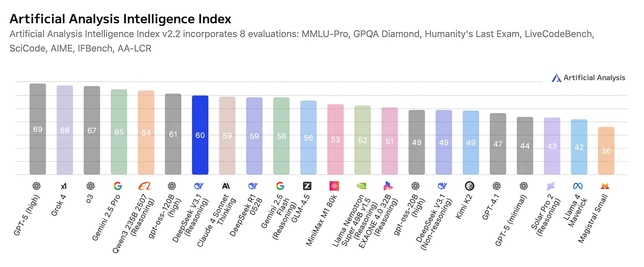
Task: Click the Solar Pro 2 logo
Action: click(x=551, y=186)
